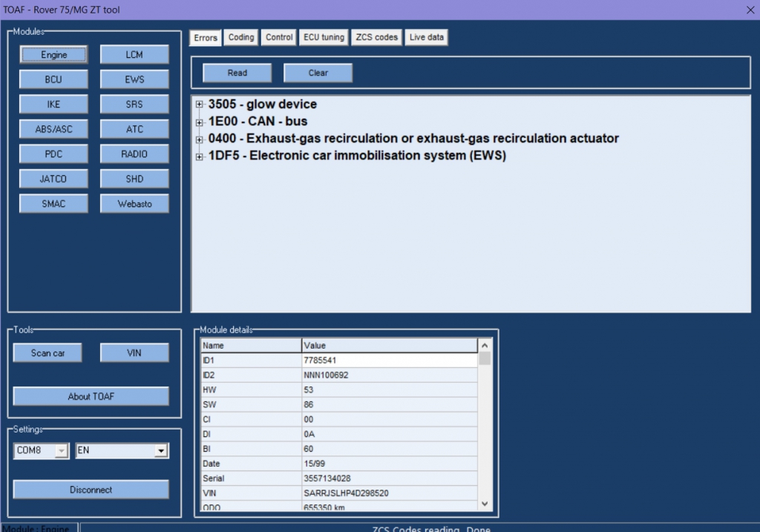Open the IKE module

pos(53,104)
